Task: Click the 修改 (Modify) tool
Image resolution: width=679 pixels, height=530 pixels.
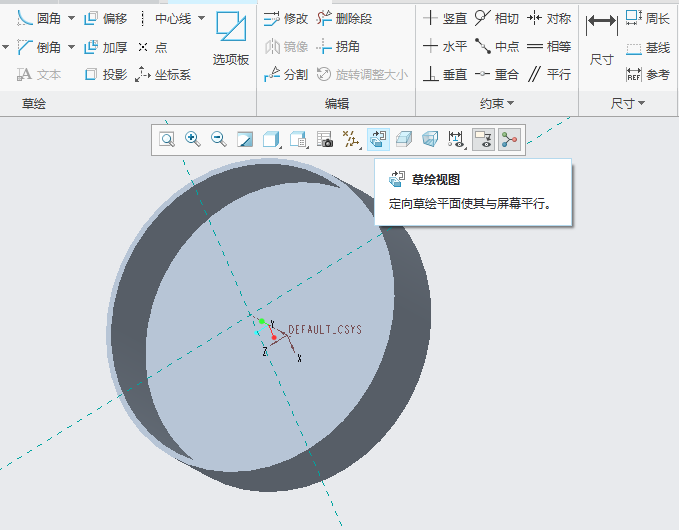Action: pos(286,18)
